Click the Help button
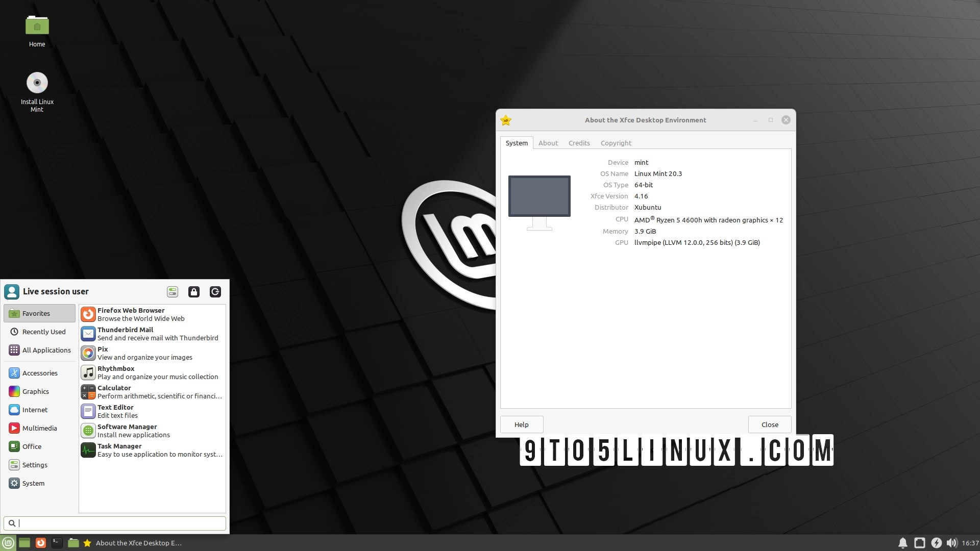The width and height of the screenshot is (980, 551). pyautogui.click(x=521, y=424)
